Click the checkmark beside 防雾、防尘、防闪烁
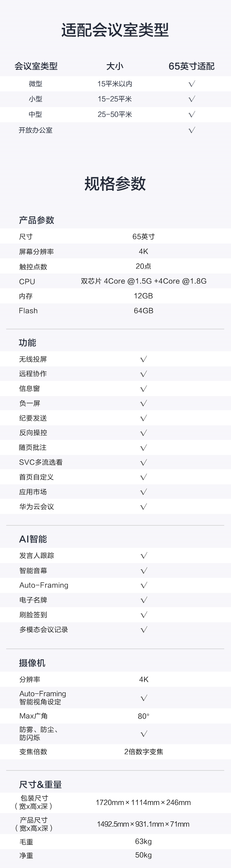Viewport: 231px width, 868px height. coord(144,734)
